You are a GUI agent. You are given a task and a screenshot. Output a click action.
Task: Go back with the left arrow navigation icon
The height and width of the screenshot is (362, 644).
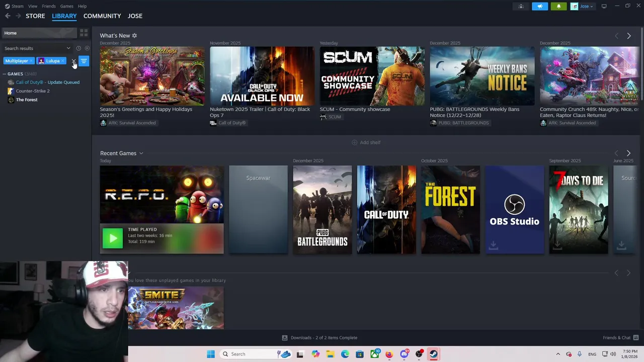pyautogui.click(x=8, y=16)
